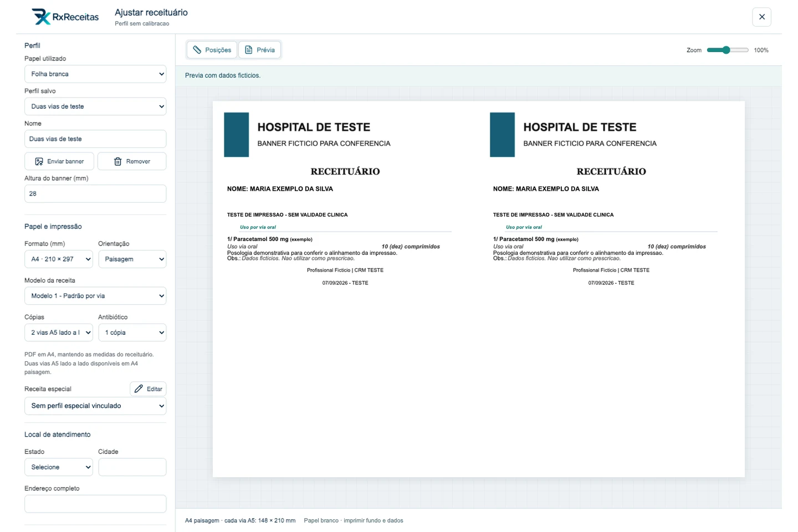Click the Cidade input field
Image resolution: width=798 pixels, height=532 pixels.
[x=132, y=467]
